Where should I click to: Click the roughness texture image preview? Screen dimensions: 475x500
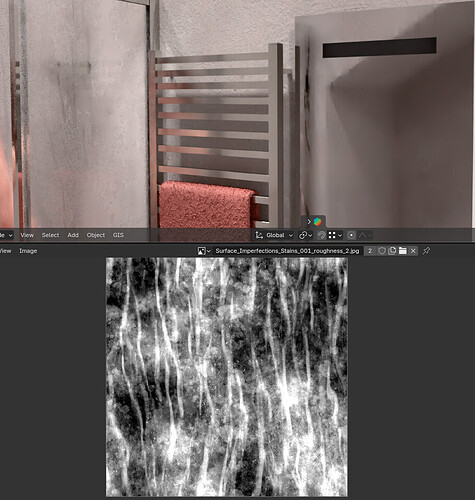pos(227,377)
